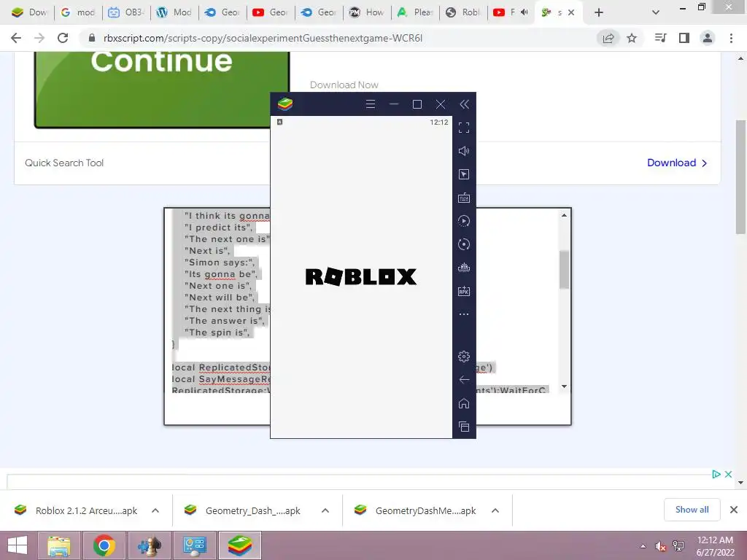Reload the Chrome page
Viewport: 747px width, 560px height.
pos(63,38)
